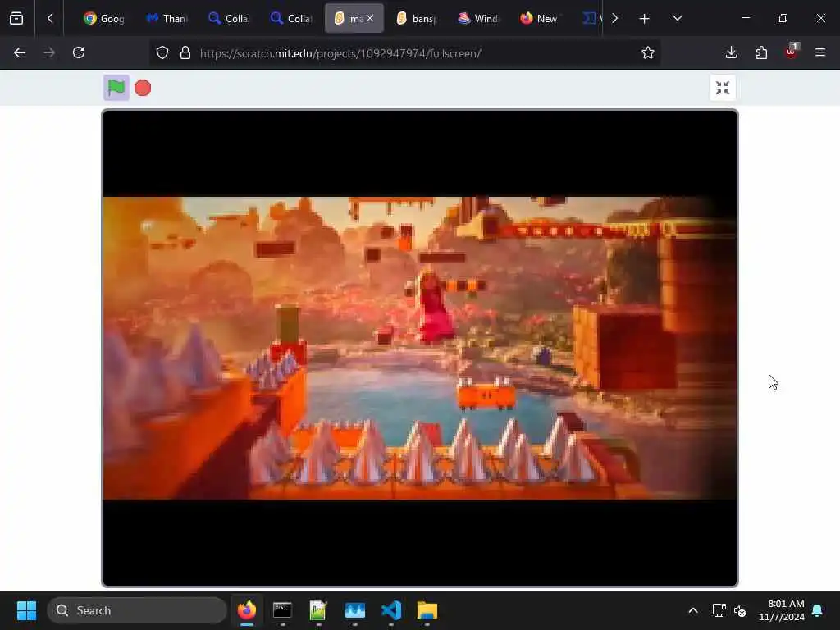The width and height of the screenshot is (840, 630).
Task: Open the Firefox application hamburger menu
Action: tap(820, 52)
